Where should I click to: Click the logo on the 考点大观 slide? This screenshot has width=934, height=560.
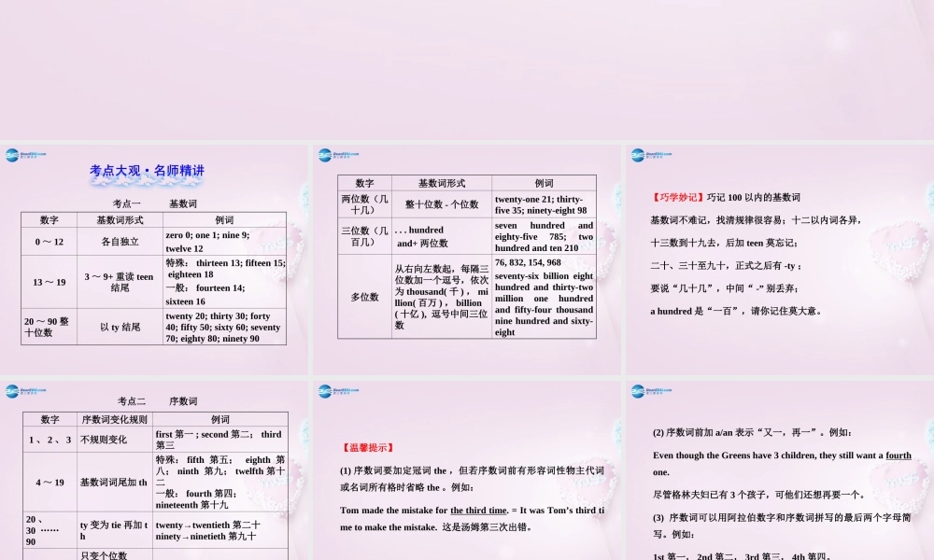[25, 155]
